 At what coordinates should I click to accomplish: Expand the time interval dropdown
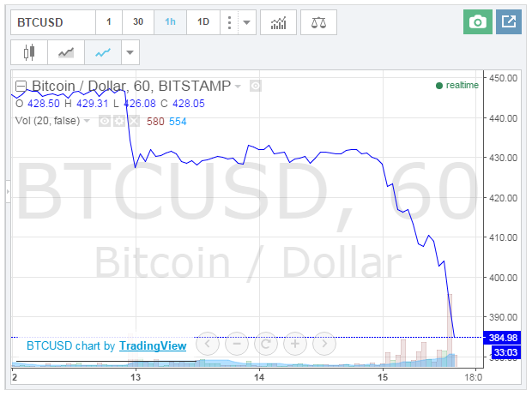(247, 22)
